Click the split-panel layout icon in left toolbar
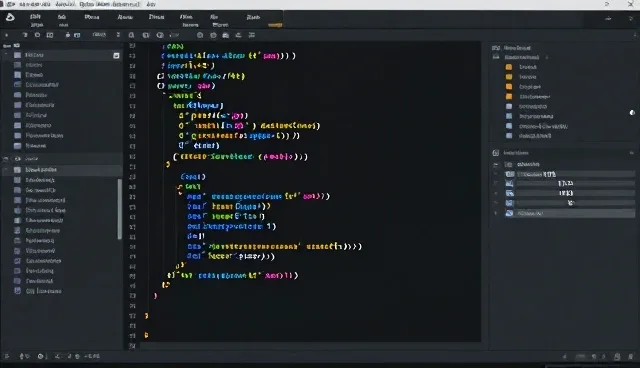Image resolution: width=640 pixels, height=368 pixels. 50,35
